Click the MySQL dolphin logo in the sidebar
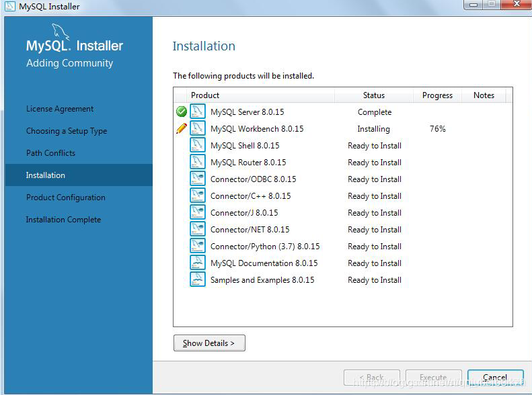Viewport: 532px width, 395px height. point(61,32)
